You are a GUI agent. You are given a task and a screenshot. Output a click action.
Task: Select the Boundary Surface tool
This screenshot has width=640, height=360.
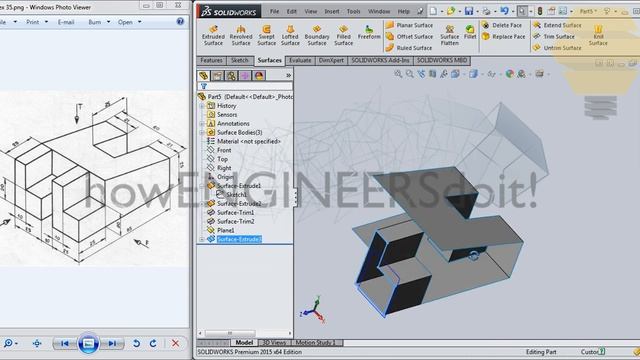point(317,36)
